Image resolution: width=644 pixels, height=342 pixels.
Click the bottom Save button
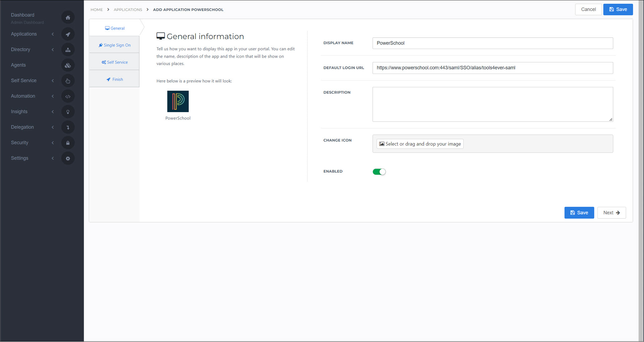(x=579, y=213)
